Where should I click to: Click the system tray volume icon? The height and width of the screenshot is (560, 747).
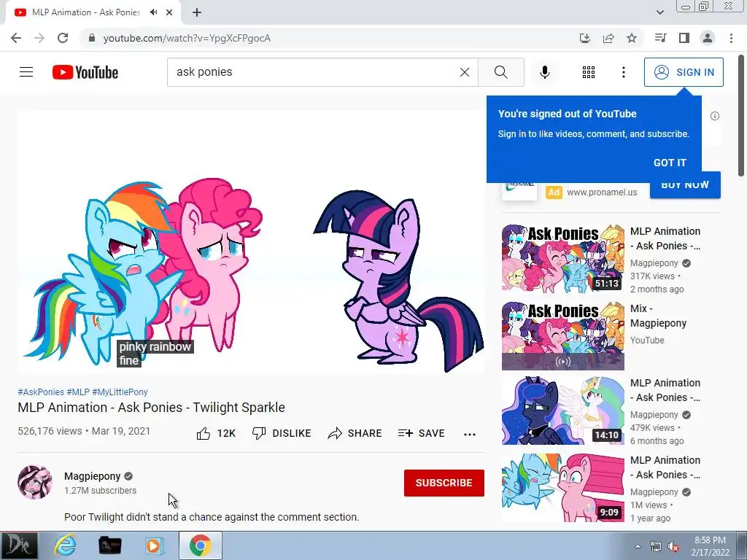click(x=673, y=546)
